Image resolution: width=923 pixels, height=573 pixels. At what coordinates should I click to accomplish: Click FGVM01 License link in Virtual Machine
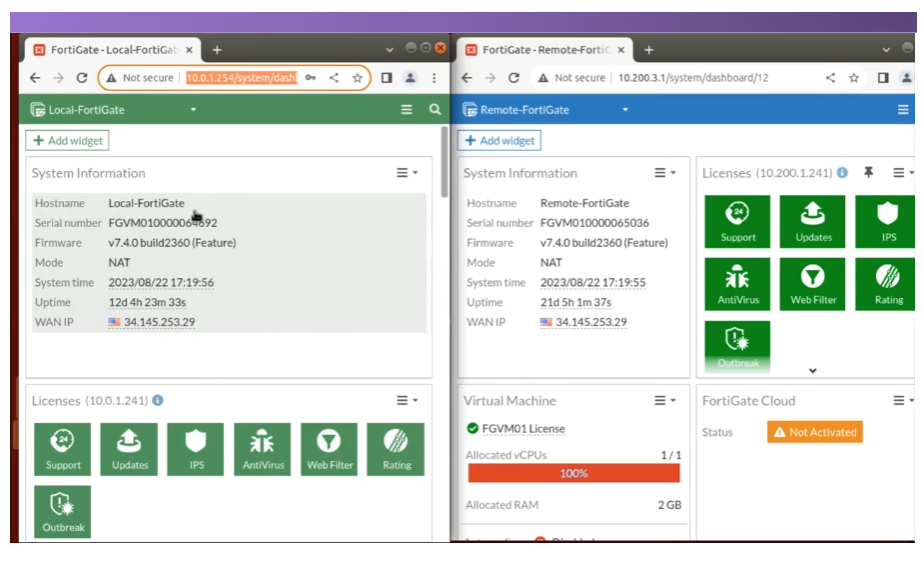point(523,429)
